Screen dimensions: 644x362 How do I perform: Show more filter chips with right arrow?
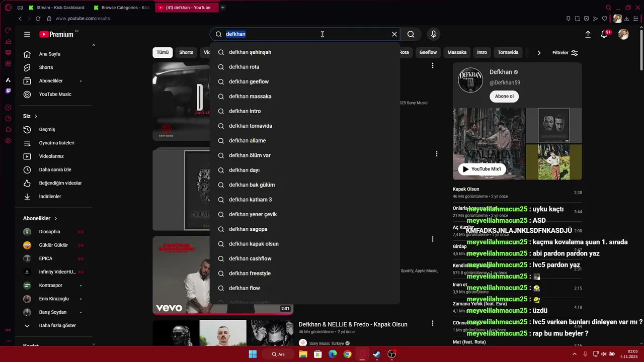tap(539, 53)
